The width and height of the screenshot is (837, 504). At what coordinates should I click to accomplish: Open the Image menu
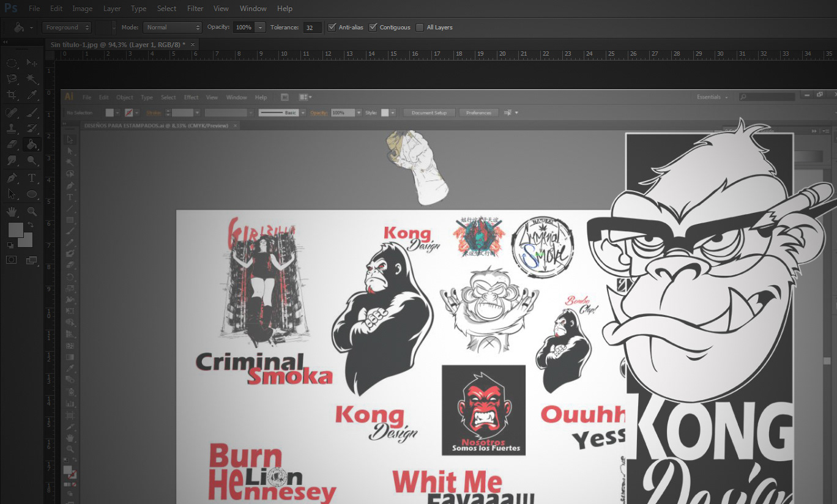83,9
